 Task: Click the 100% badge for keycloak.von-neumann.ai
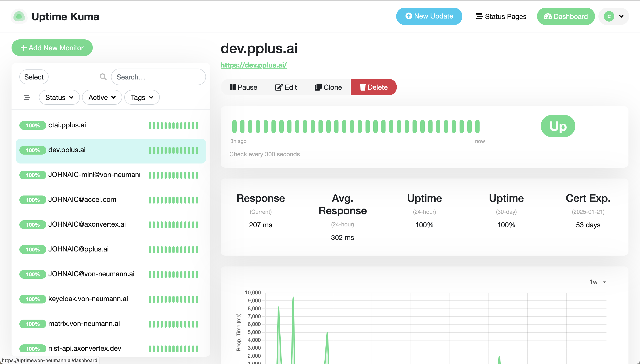pos(33,299)
